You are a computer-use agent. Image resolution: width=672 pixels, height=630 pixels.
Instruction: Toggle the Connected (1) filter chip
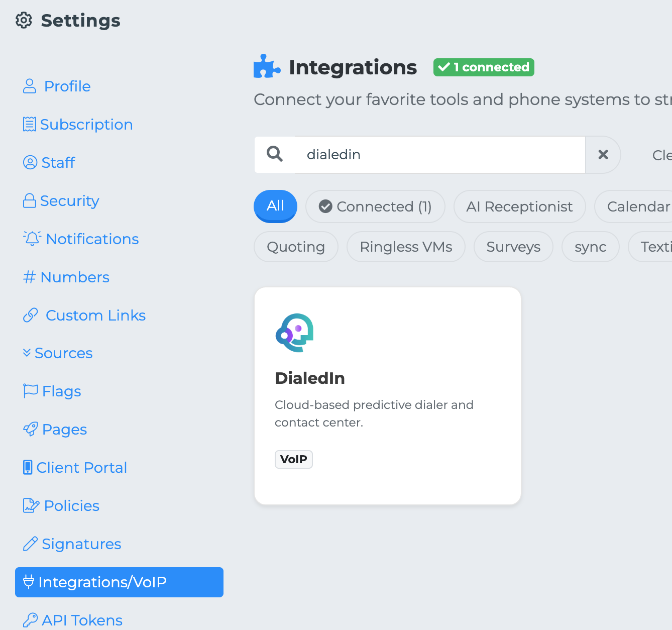coord(375,206)
